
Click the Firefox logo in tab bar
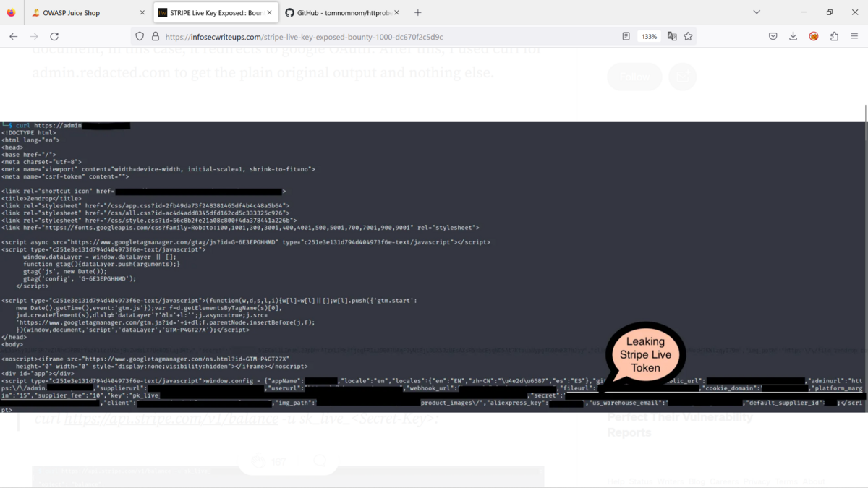[12, 12]
